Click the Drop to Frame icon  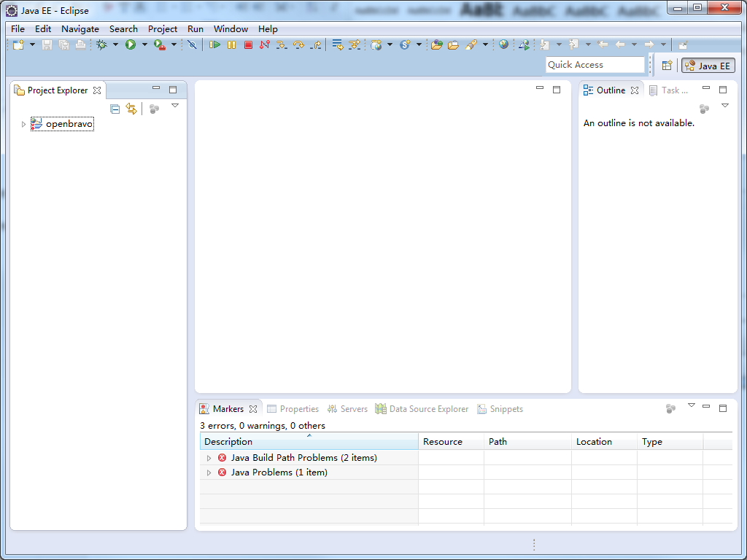(338, 44)
